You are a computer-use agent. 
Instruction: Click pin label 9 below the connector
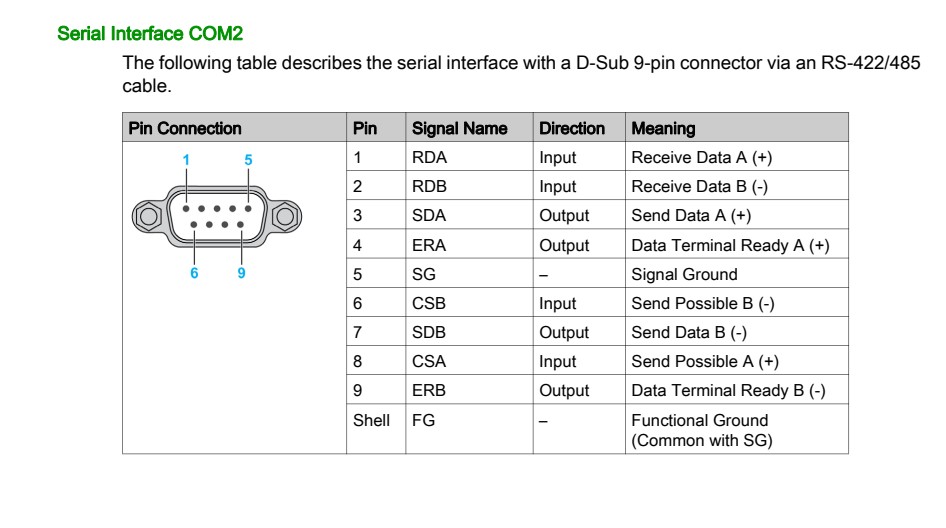(242, 273)
